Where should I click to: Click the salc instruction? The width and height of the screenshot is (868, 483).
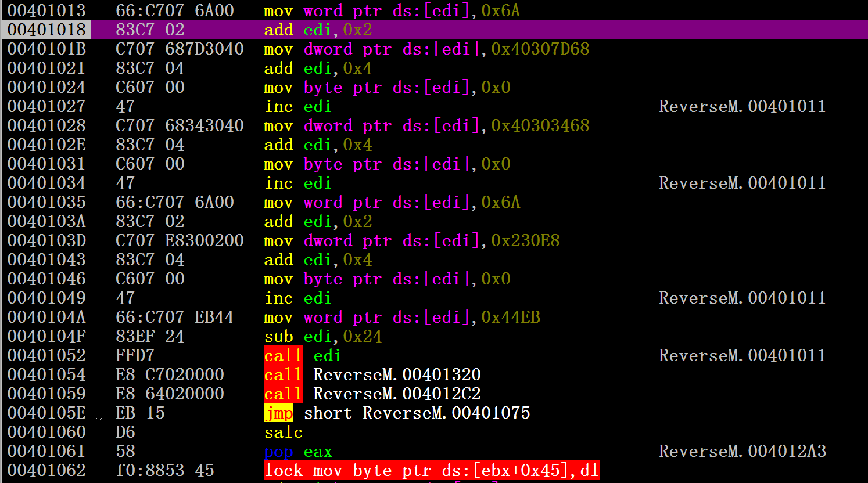284,432
